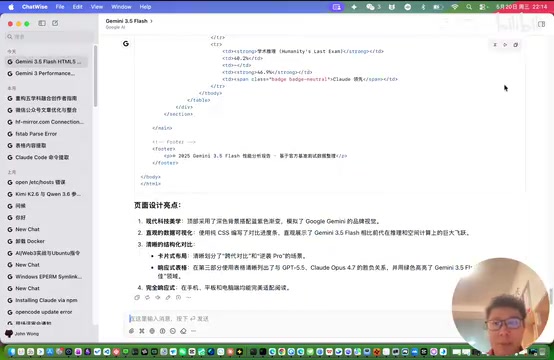Click the copy icon on the code block

coord(515,45)
